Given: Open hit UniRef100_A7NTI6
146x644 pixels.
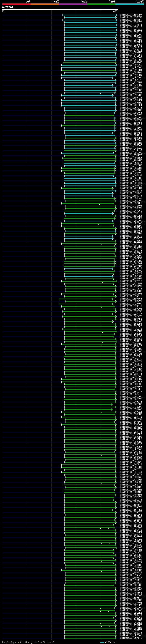Looking at the screenshot, I should [131, 25].
